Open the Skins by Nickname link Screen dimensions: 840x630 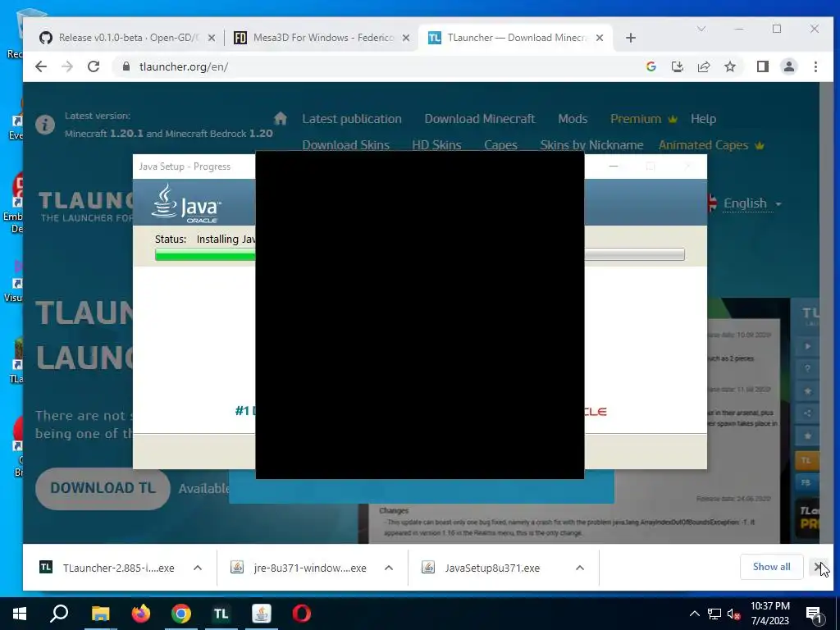(x=591, y=144)
